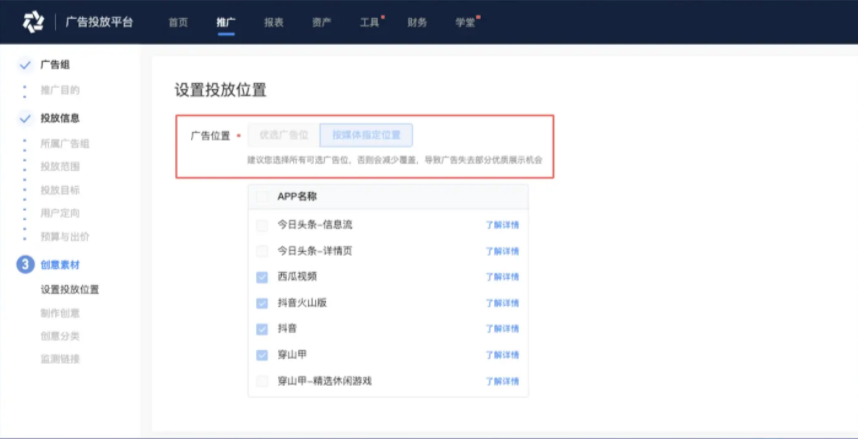This screenshot has height=439, width=858.
Task: Switch to the 报表 tab
Action: pos(274,22)
